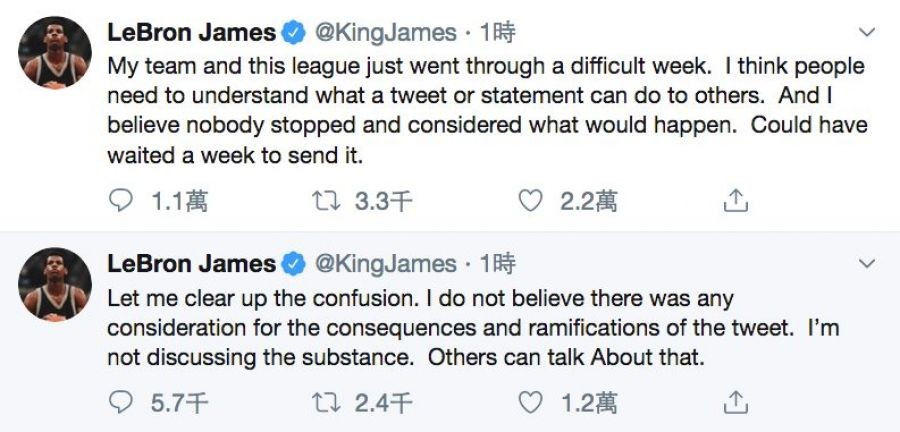Viewport: 900px width, 432px height.
Task: Open the first tweet's chevron dropdown menu
Action: (x=867, y=33)
